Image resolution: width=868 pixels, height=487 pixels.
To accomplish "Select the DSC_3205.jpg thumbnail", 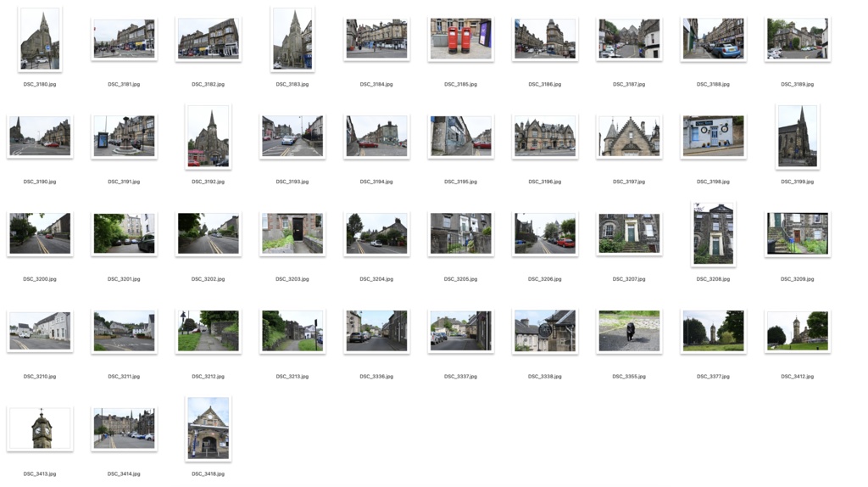I will (x=460, y=234).
